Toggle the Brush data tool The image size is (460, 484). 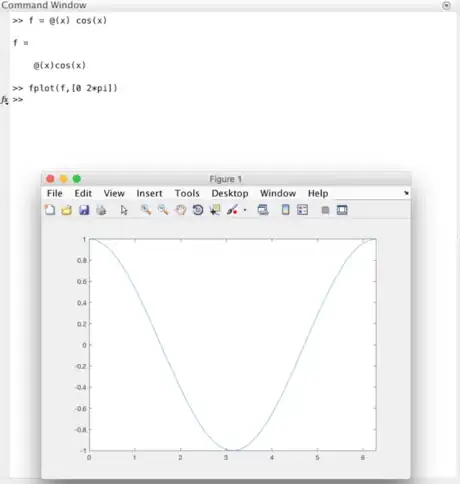(x=232, y=210)
